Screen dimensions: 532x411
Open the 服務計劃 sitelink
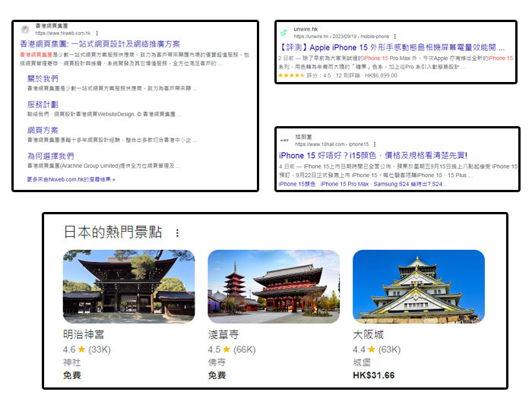pos(43,104)
